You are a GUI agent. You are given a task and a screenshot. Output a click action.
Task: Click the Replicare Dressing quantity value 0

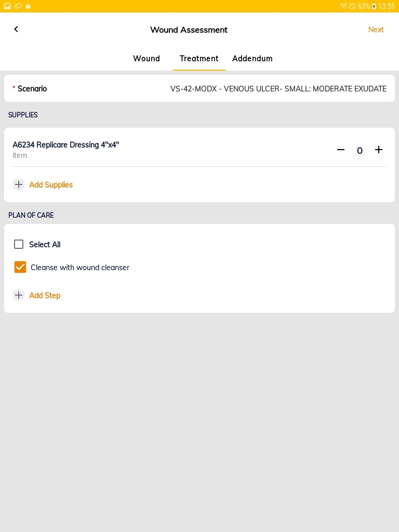pos(360,150)
